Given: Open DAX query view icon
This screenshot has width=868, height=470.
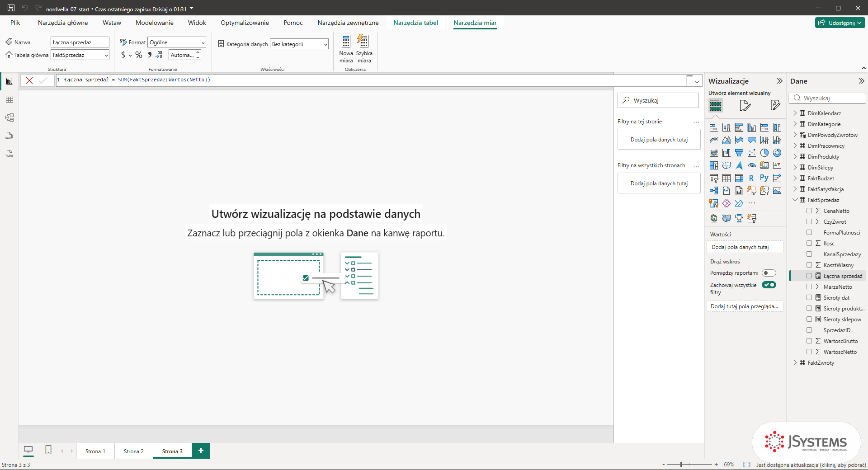Looking at the screenshot, I should [x=9, y=136].
